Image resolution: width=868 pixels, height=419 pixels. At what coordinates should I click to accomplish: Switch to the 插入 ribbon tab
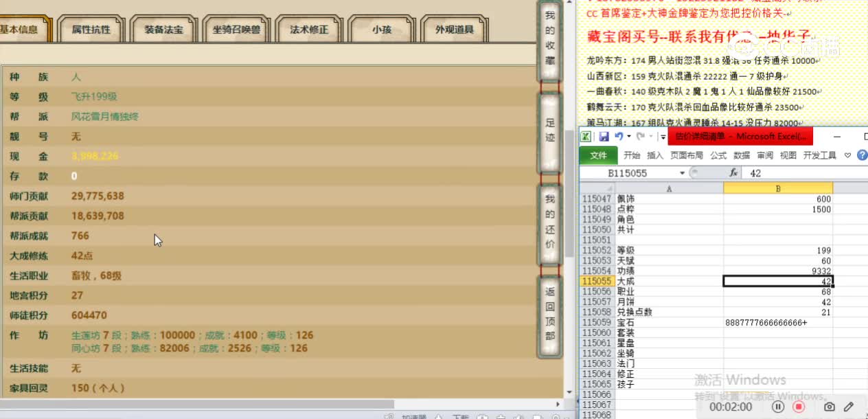click(655, 156)
